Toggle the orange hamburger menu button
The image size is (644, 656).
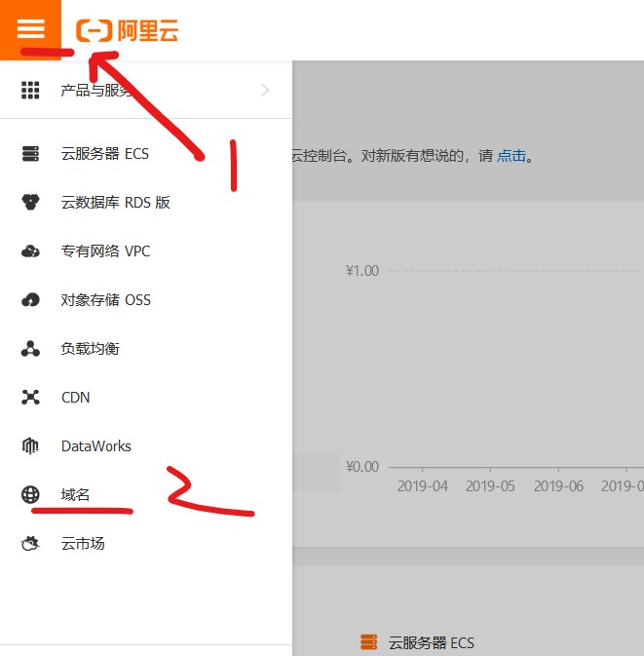pos(30,29)
